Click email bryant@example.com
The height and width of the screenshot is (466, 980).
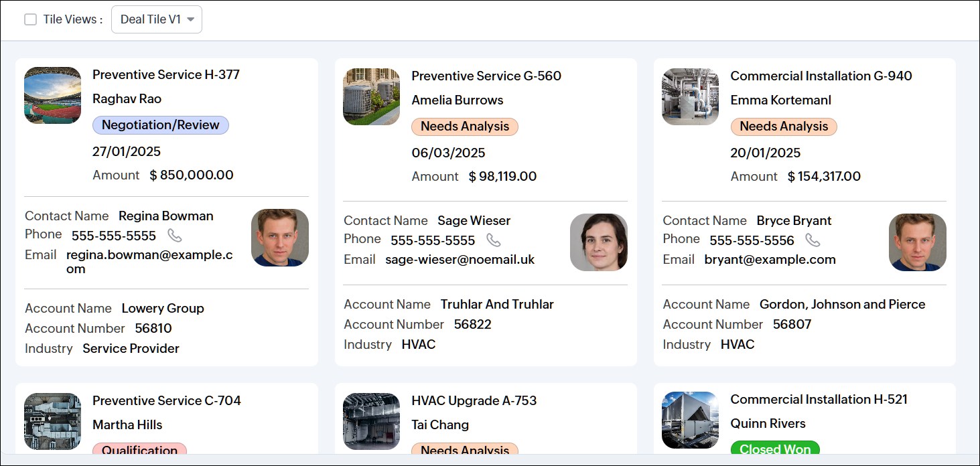click(770, 259)
